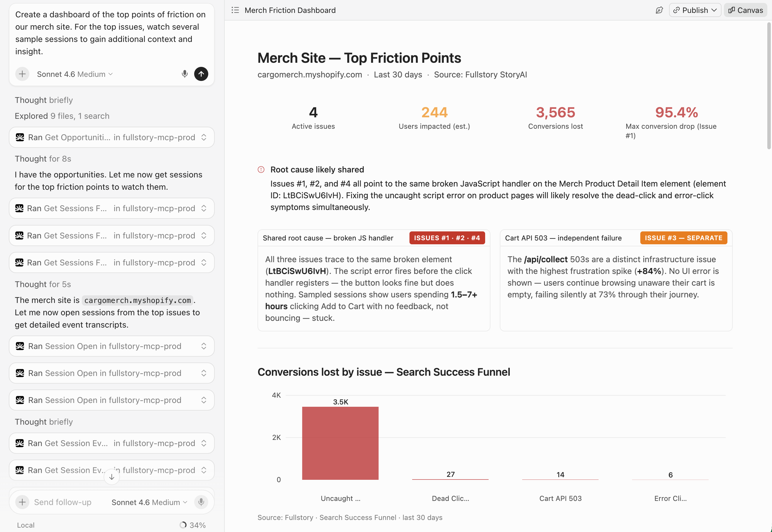Expand the Ran Get Opportuniti... tool call chevron
772x532 pixels.
click(204, 137)
